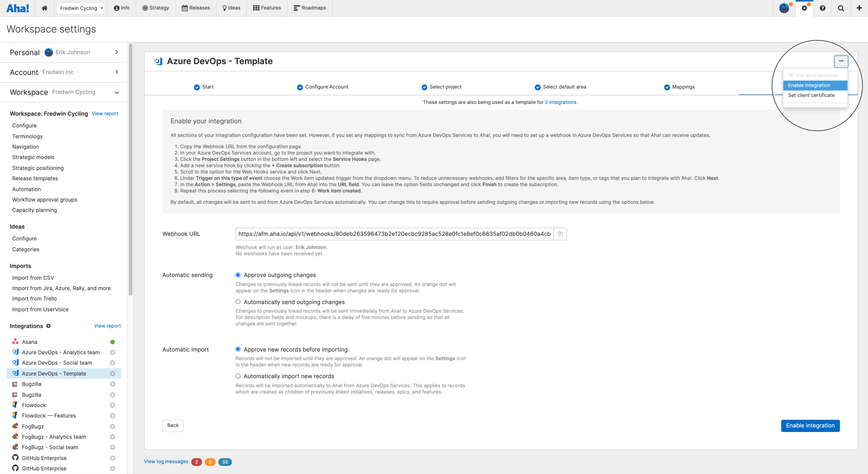Screen dimensions: 868x474
Task: Select Automatically import new records
Action: click(238, 376)
